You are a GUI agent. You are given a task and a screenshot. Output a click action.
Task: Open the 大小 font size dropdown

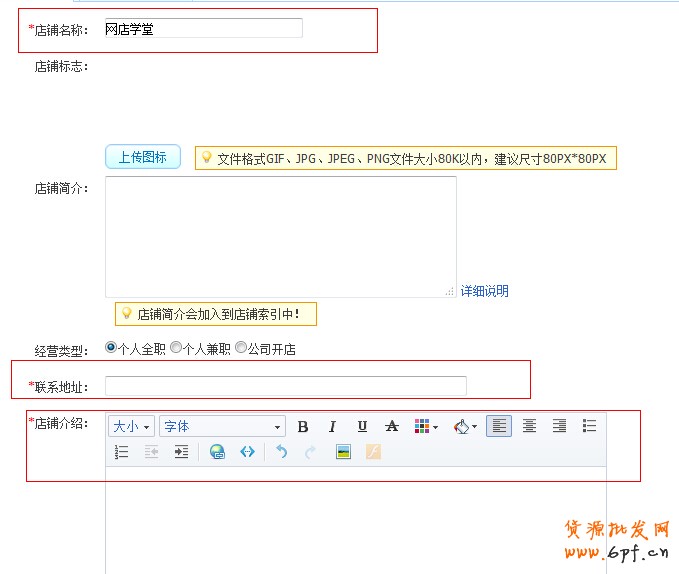pos(131,427)
